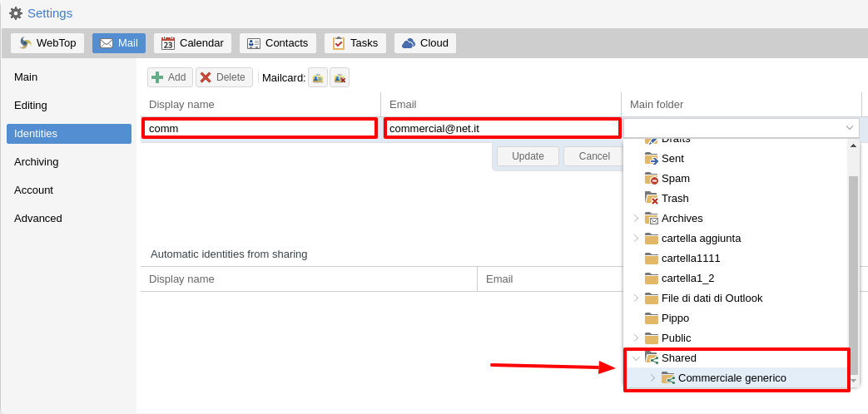This screenshot has height=414, width=868.
Task: Click the dropdown scrollbar up arrow
Action: (x=853, y=145)
